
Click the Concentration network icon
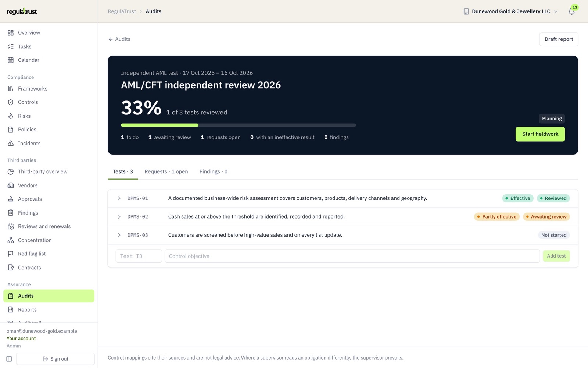click(11, 240)
